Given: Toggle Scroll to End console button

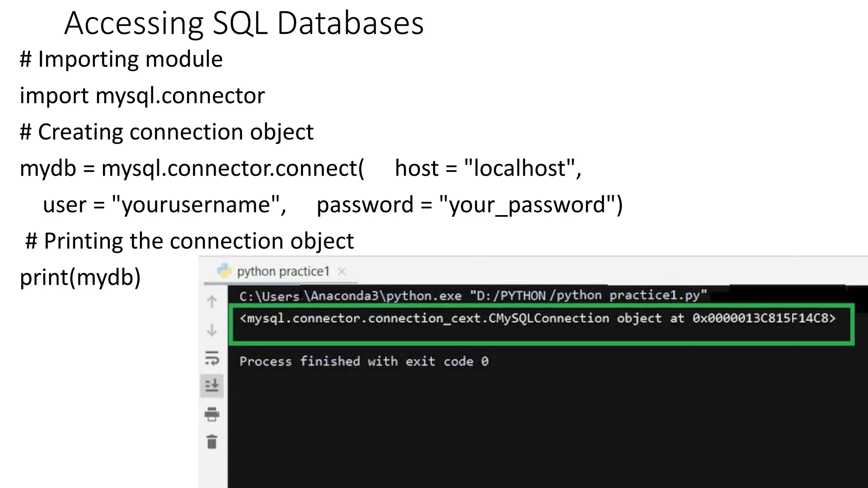Looking at the screenshot, I should coord(212,385).
